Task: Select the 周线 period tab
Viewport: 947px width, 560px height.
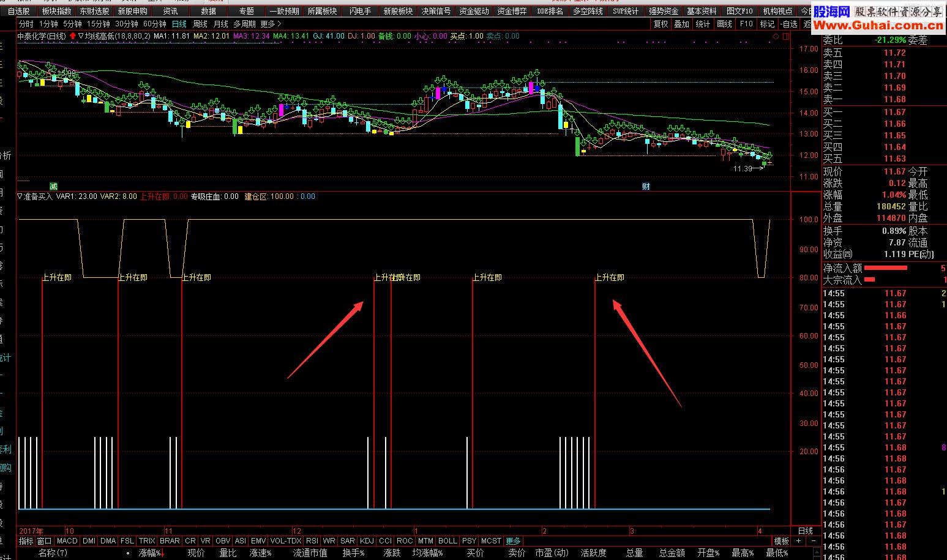Action: [200, 24]
